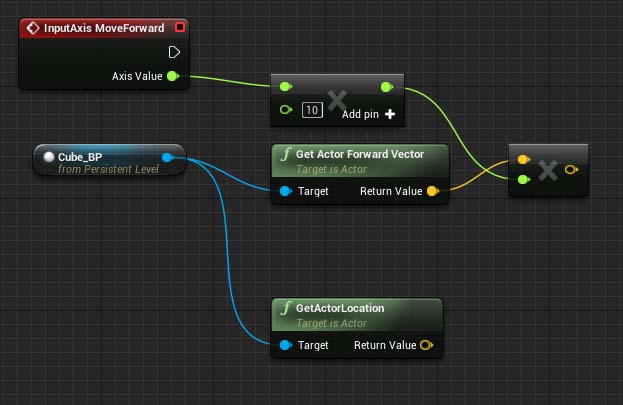Click the Axis Value green output pin

tap(172, 76)
